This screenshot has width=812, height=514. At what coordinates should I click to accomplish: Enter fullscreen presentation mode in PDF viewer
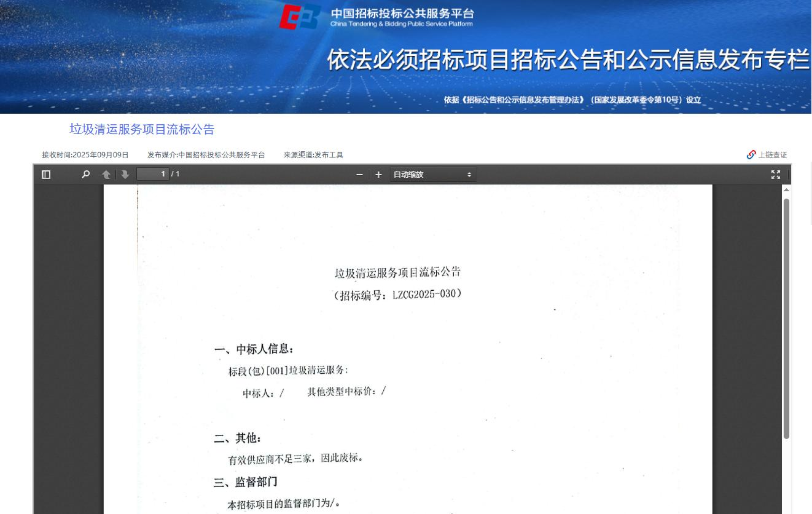[x=775, y=175]
